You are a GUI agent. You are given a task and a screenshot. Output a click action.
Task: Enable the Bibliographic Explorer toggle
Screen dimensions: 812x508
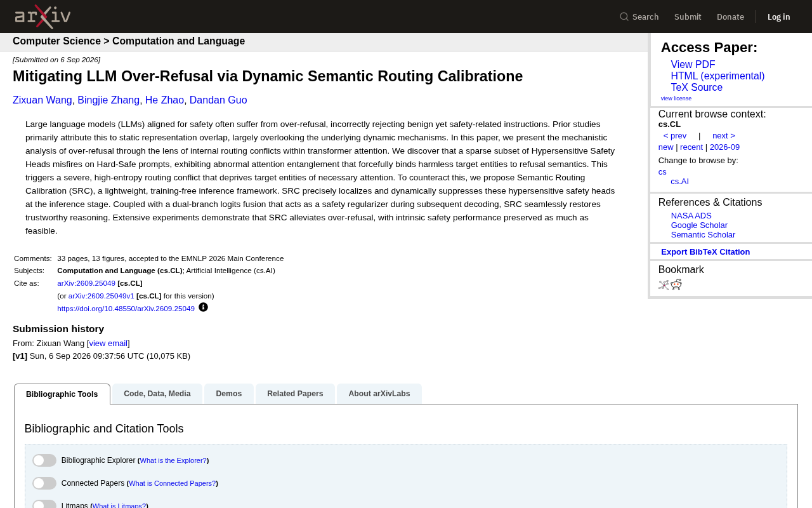click(44, 460)
